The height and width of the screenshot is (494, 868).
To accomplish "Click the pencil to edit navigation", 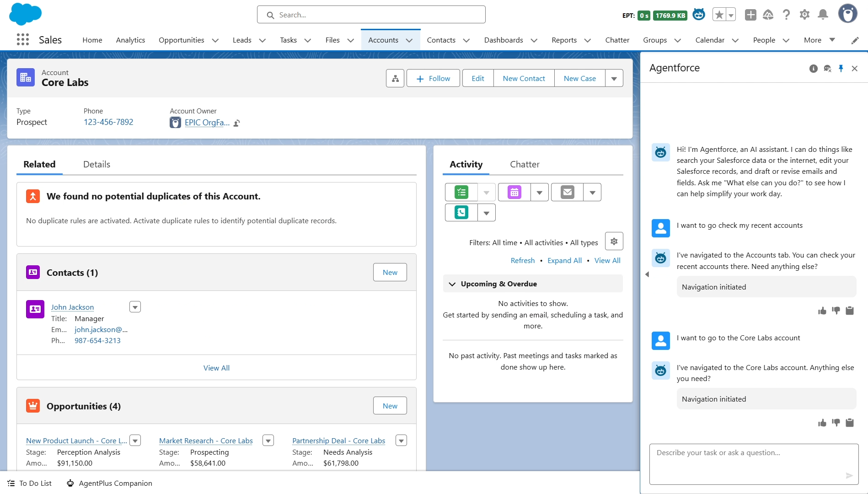I will point(855,40).
